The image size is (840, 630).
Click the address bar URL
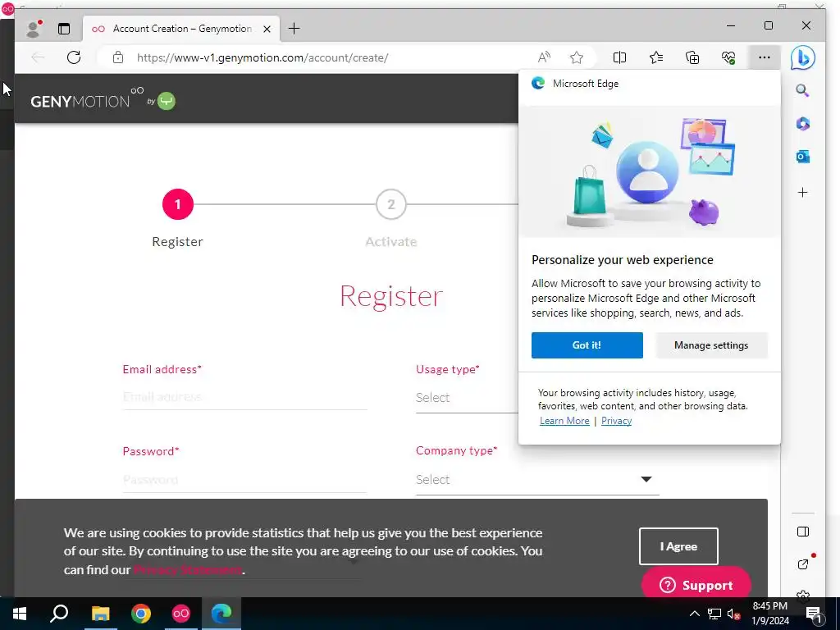coord(262,58)
